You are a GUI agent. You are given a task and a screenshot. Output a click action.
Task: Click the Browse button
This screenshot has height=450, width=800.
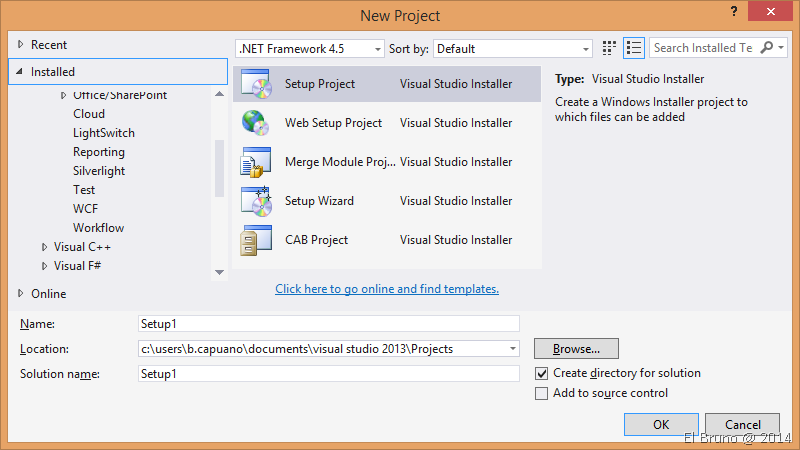point(576,349)
